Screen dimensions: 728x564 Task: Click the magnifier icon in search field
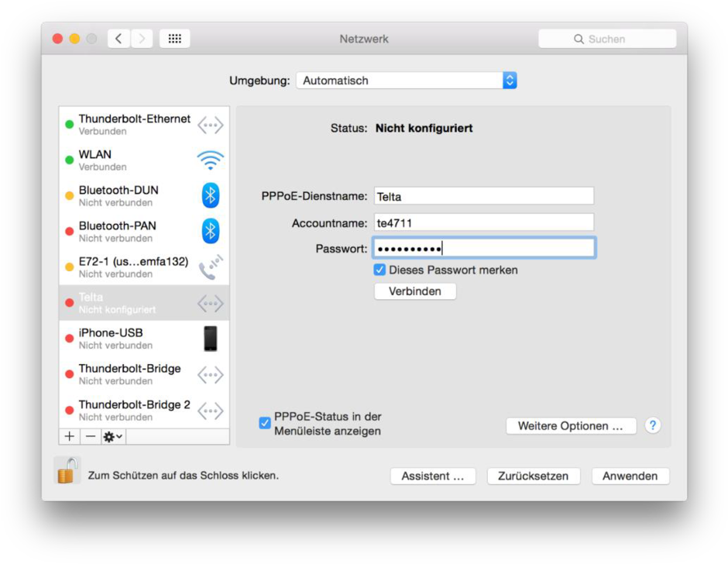click(x=579, y=39)
